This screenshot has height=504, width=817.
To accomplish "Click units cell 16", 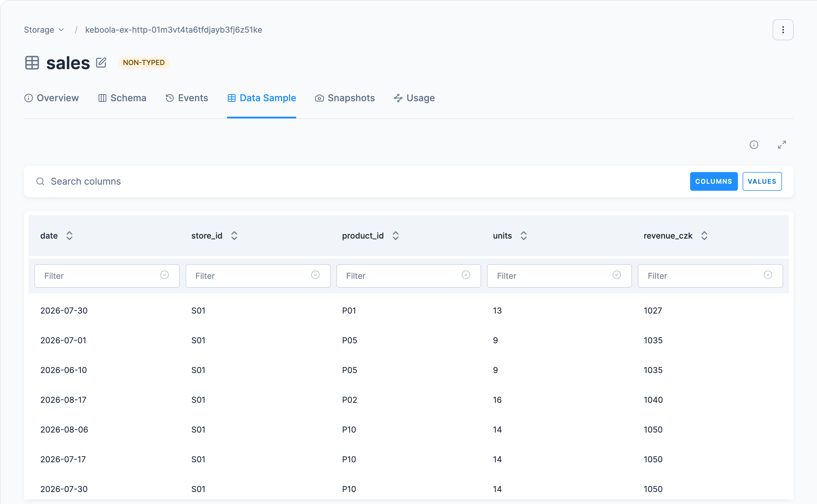I will point(497,400).
